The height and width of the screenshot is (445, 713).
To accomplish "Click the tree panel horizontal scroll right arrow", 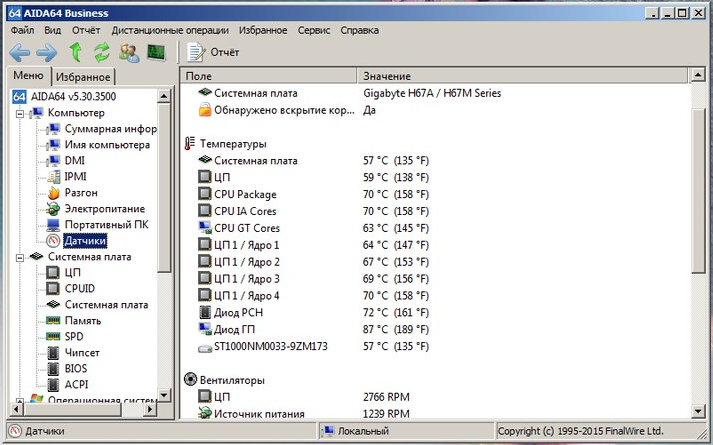I will coord(150,410).
